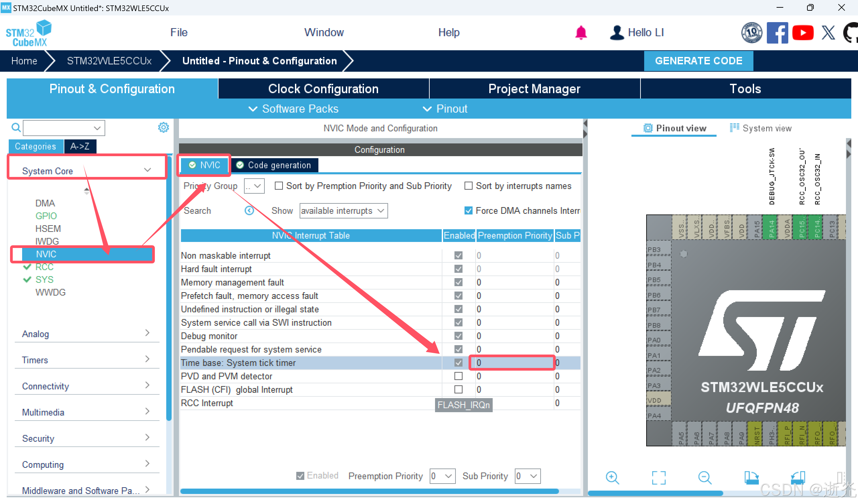
Task: Switch to System view
Action: (x=760, y=128)
